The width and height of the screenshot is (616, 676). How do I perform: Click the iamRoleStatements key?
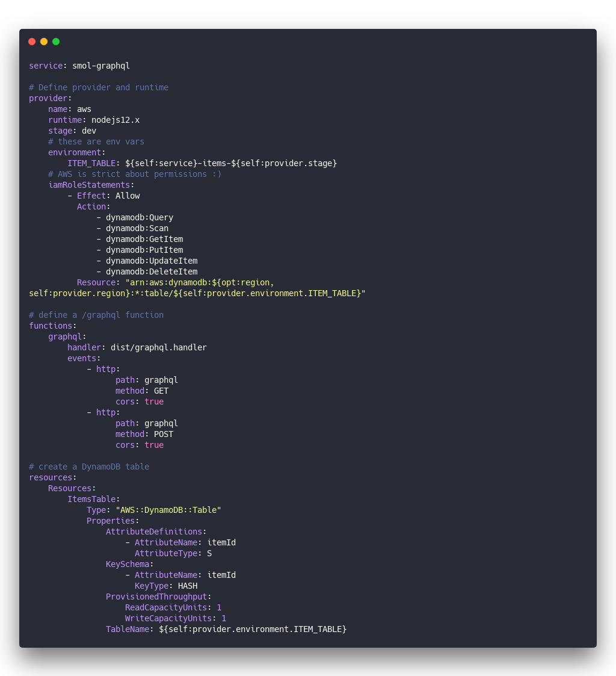click(x=89, y=185)
